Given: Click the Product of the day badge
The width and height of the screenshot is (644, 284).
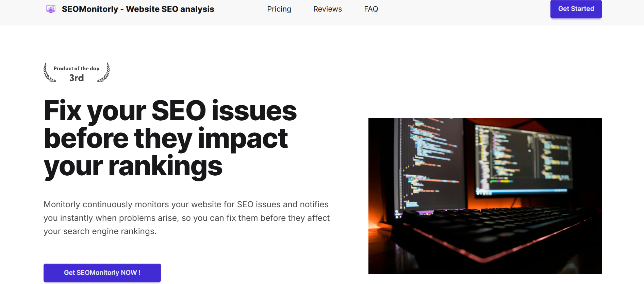Looking at the screenshot, I should click(x=76, y=72).
